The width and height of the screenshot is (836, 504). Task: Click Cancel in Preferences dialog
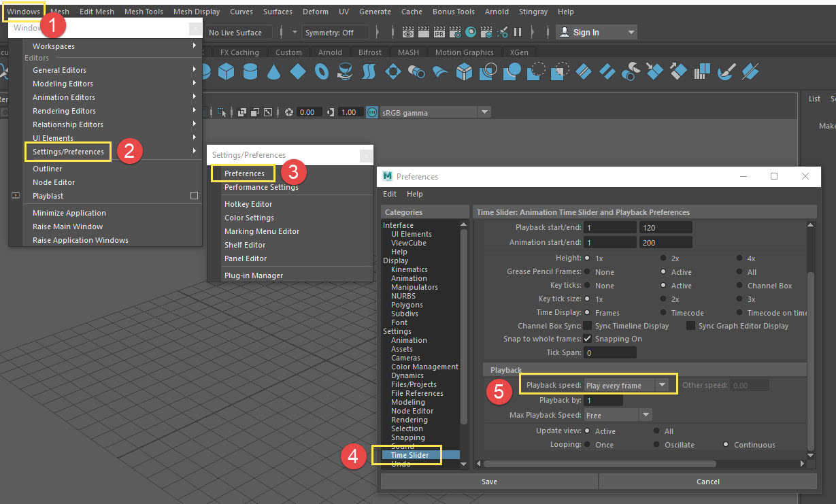click(707, 482)
